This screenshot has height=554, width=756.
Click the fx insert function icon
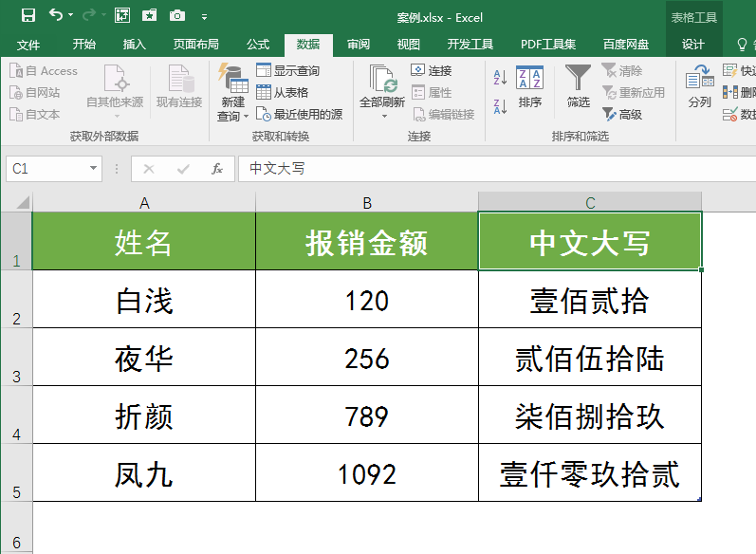(x=217, y=169)
